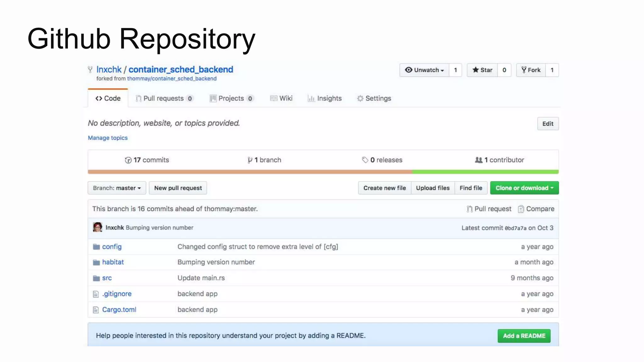Click the Edit description button

pyautogui.click(x=548, y=123)
